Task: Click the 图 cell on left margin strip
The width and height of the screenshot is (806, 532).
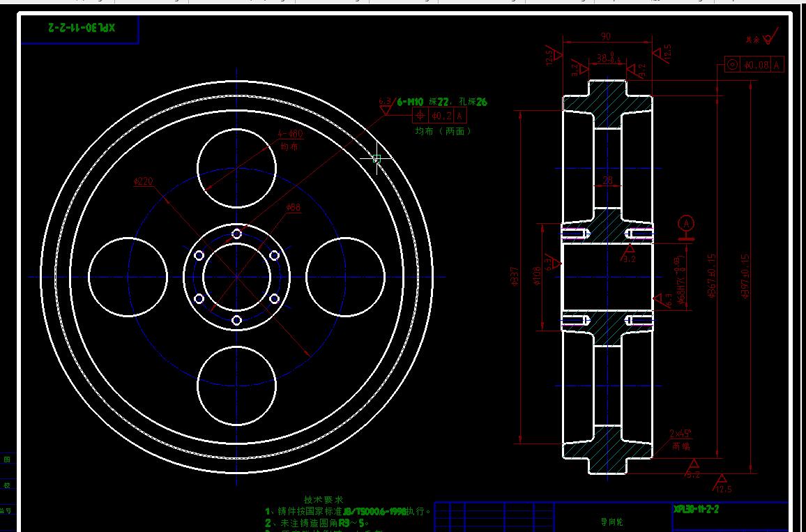Action: (x=7, y=459)
